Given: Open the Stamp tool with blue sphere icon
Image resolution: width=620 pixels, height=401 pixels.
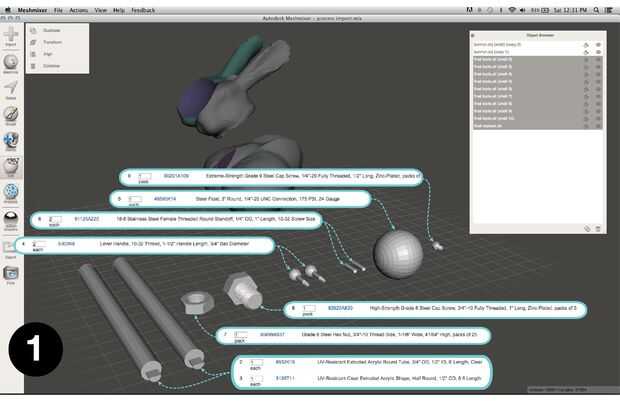Looking at the screenshot, I should coord(11,142).
